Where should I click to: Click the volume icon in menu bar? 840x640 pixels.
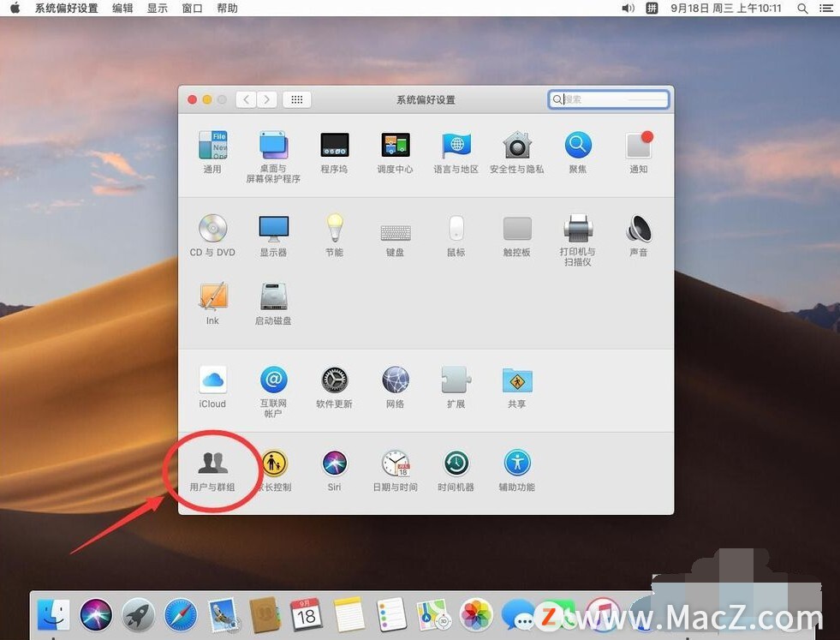[628, 8]
